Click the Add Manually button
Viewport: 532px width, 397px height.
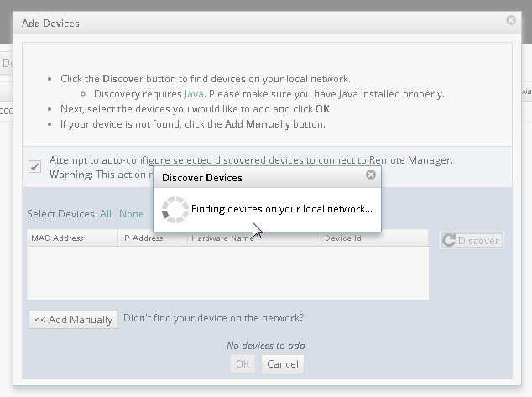click(73, 320)
